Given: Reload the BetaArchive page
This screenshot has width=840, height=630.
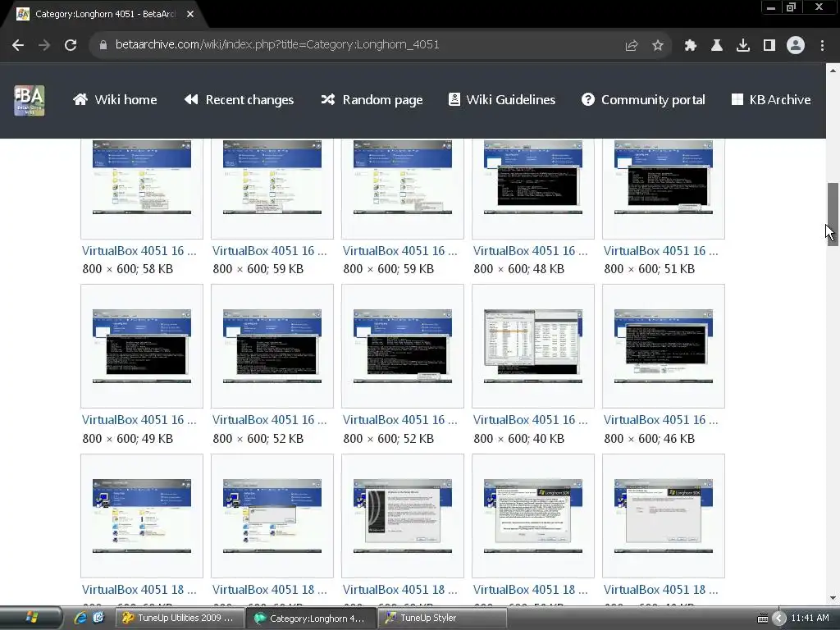Looking at the screenshot, I should pos(71,45).
